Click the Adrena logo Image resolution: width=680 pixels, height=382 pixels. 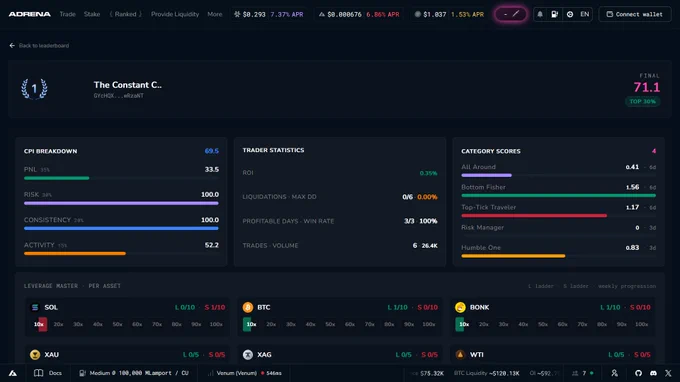pyautogui.click(x=29, y=14)
